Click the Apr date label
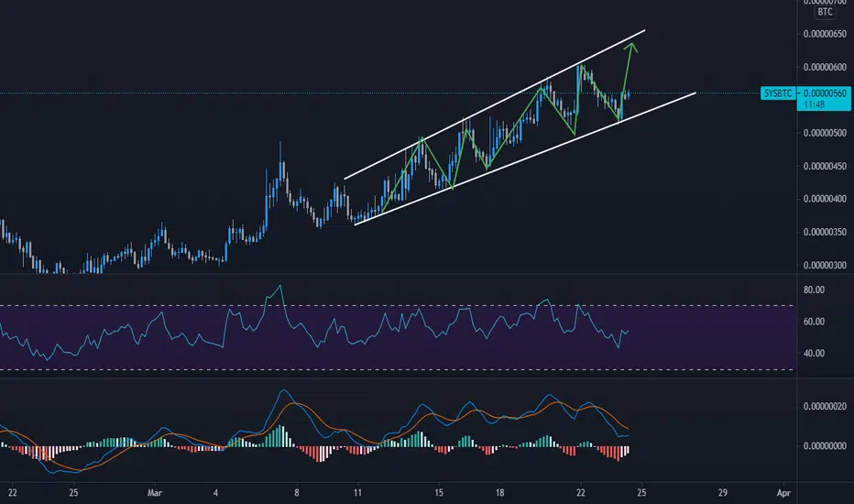 (783, 493)
